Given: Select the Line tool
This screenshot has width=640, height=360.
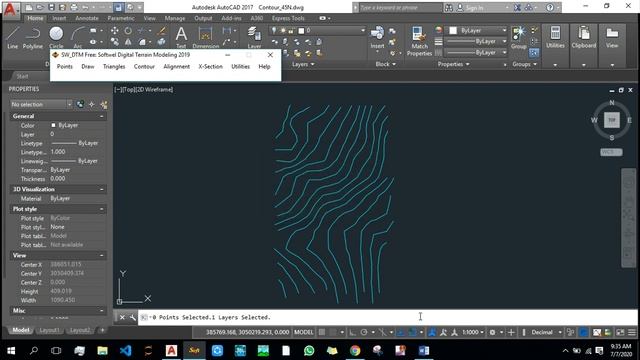Looking at the screenshot, I should [x=13, y=38].
